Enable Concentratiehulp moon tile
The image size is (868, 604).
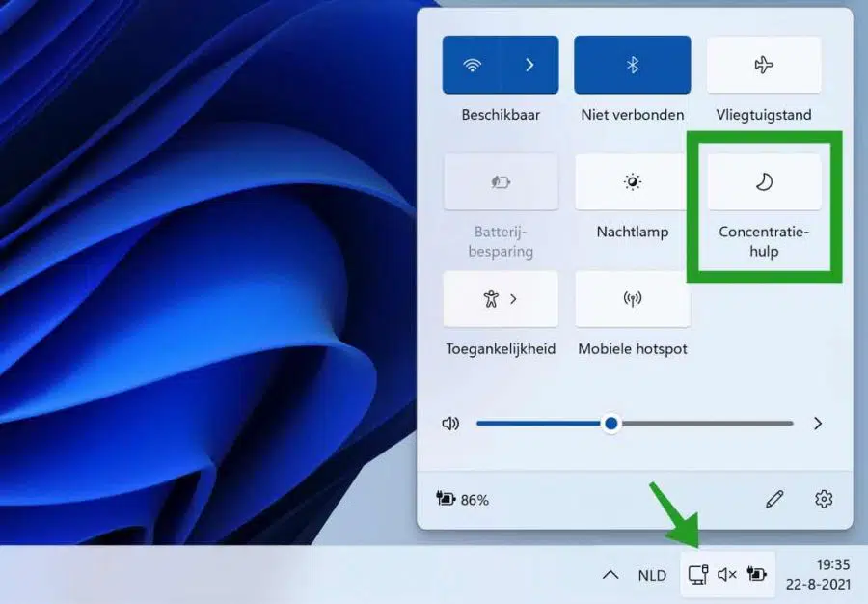click(764, 181)
